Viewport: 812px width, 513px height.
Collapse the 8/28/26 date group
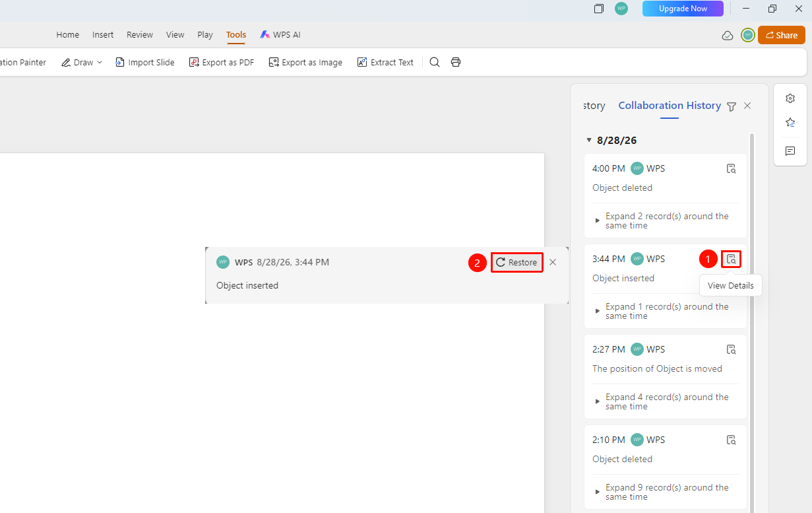pyautogui.click(x=589, y=140)
